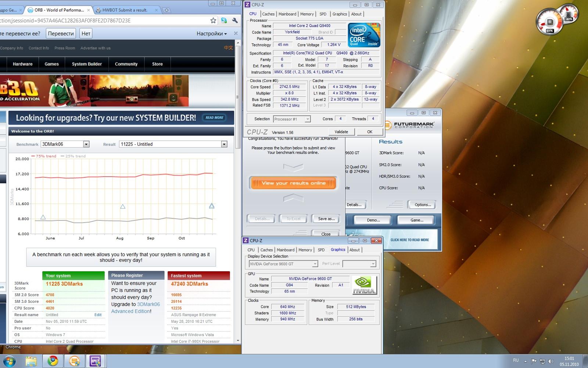Image resolution: width=588 pixels, height=368 pixels.
Task: Open Chrome wrench settings menu
Action: 235,21
